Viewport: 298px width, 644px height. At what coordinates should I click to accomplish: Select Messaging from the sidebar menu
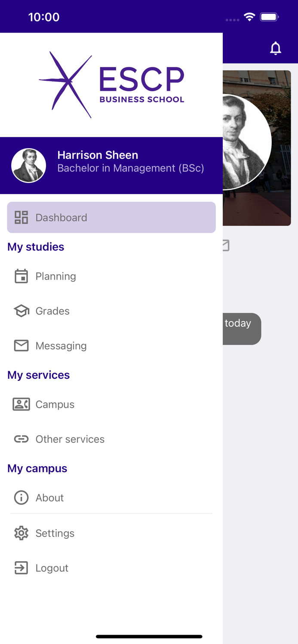click(x=61, y=346)
